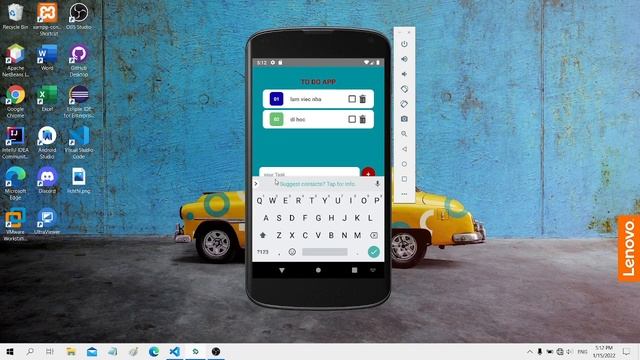Tap the Android home navigation button
The height and width of the screenshot is (360, 640).
point(318,270)
